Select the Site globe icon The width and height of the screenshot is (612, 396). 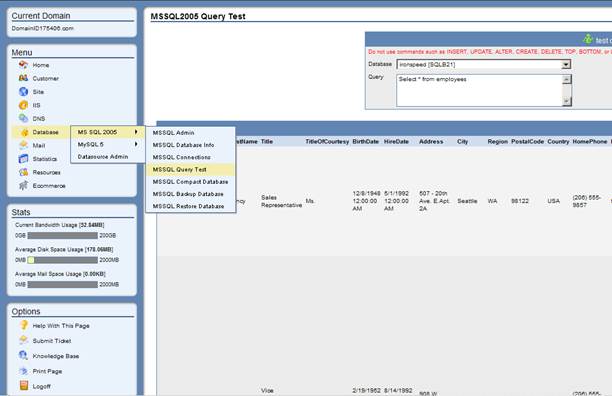point(23,92)
